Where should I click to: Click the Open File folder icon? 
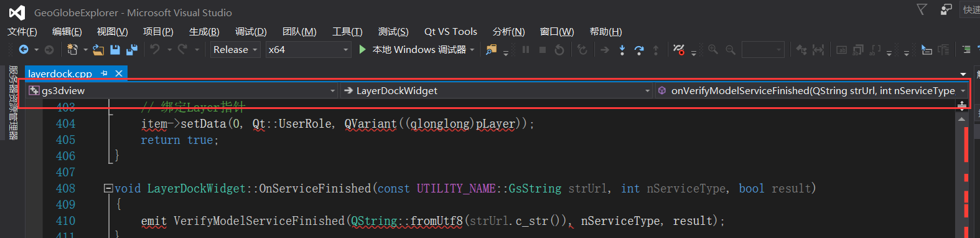(98, 50)
